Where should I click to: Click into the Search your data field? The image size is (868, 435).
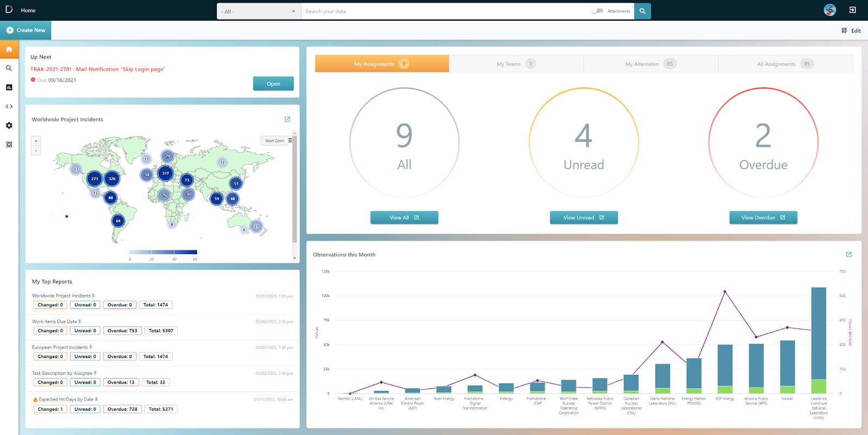pyautogui.click(x=445, y=11)
